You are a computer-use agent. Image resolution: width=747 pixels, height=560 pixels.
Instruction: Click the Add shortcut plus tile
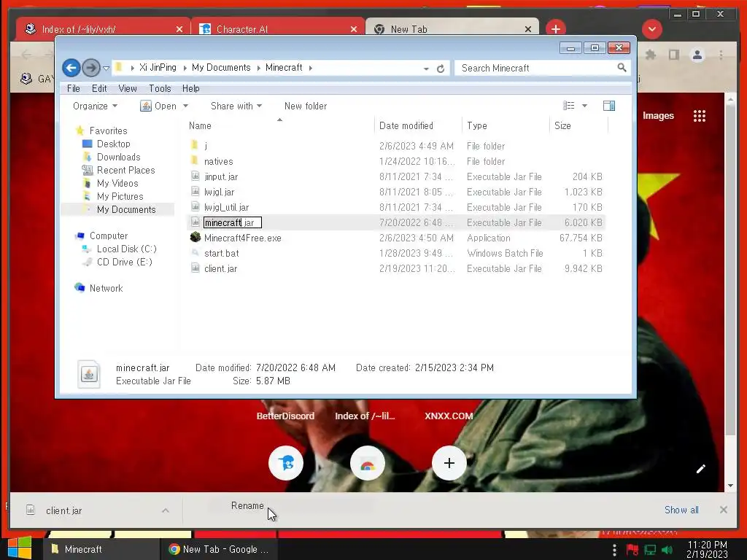449,463
